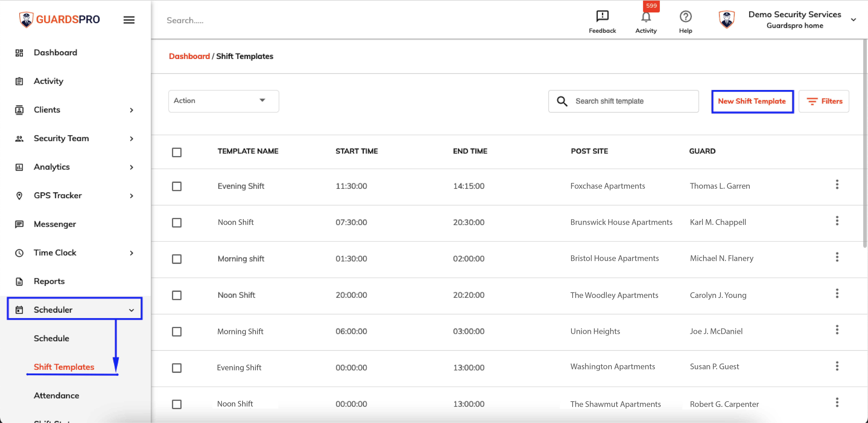Screen dimensions: 868x423
Task: Click the Reports document icon
Action: [19, 282]
